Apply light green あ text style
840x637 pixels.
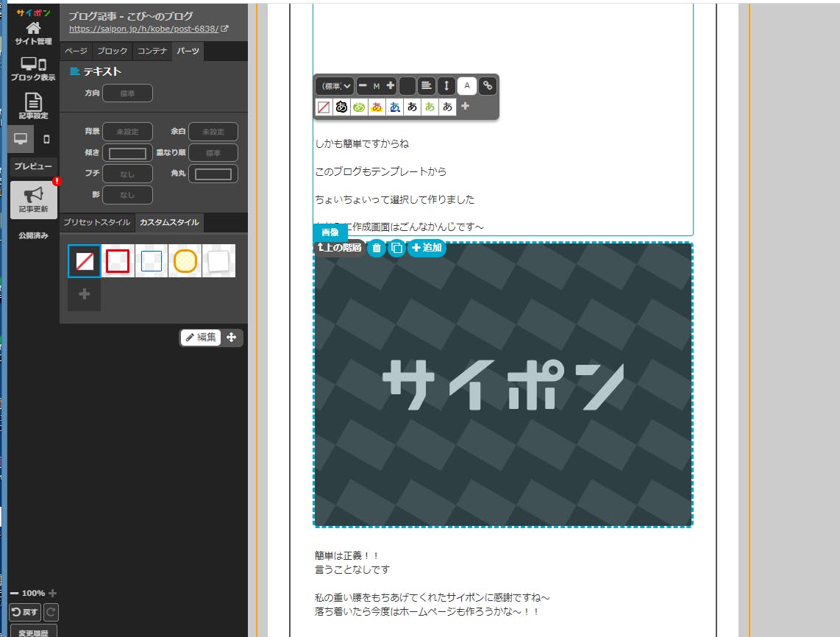[430, 107]
